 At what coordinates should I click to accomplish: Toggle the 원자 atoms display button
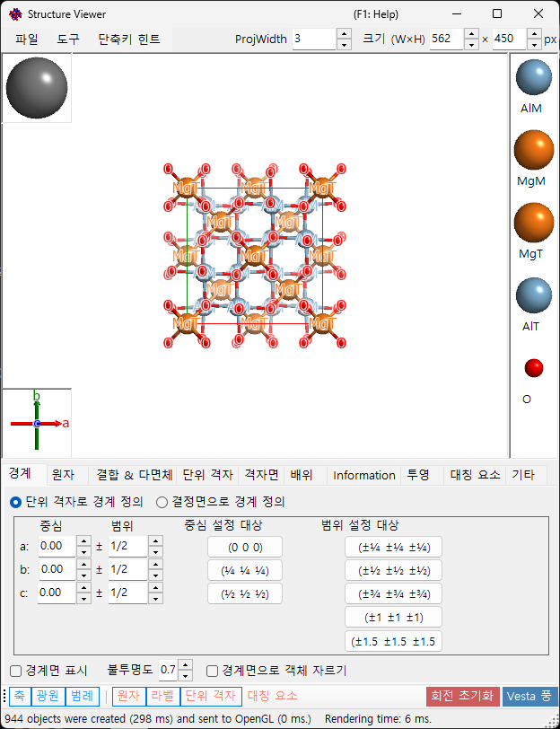pos(128,696)
